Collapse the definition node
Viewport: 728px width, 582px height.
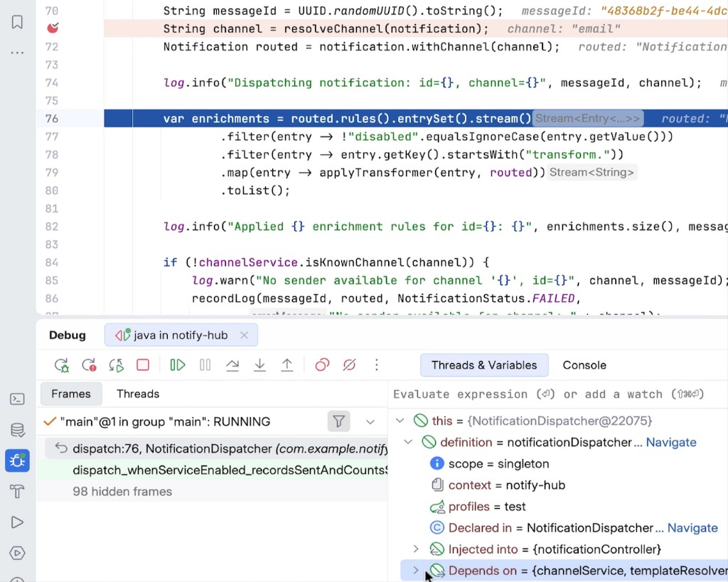tap(408, 442)
